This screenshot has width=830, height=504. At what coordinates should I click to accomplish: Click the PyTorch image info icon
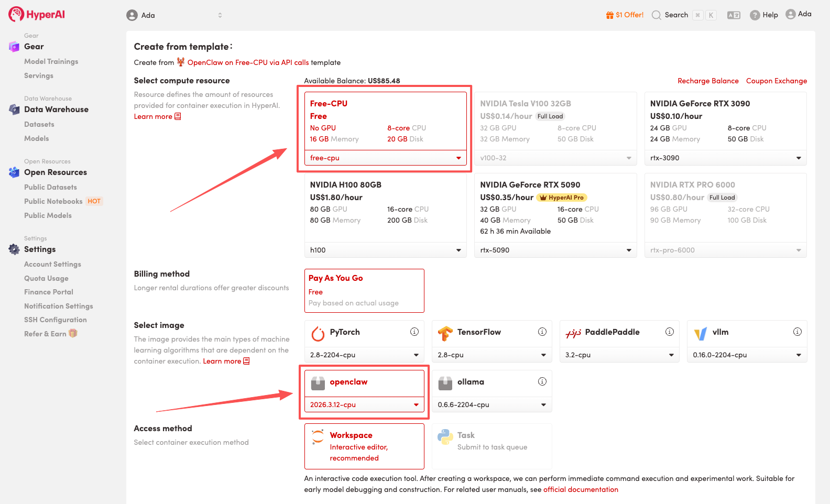(x=414, y=332)
